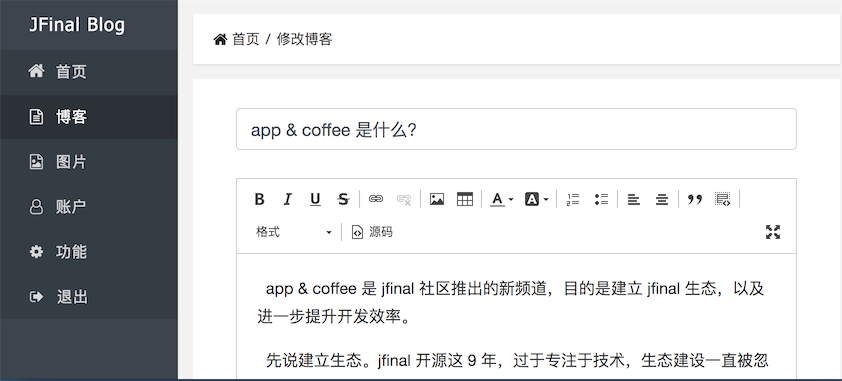Apply block quote formatting
842x381 pixels.
(x=695, y=200)
